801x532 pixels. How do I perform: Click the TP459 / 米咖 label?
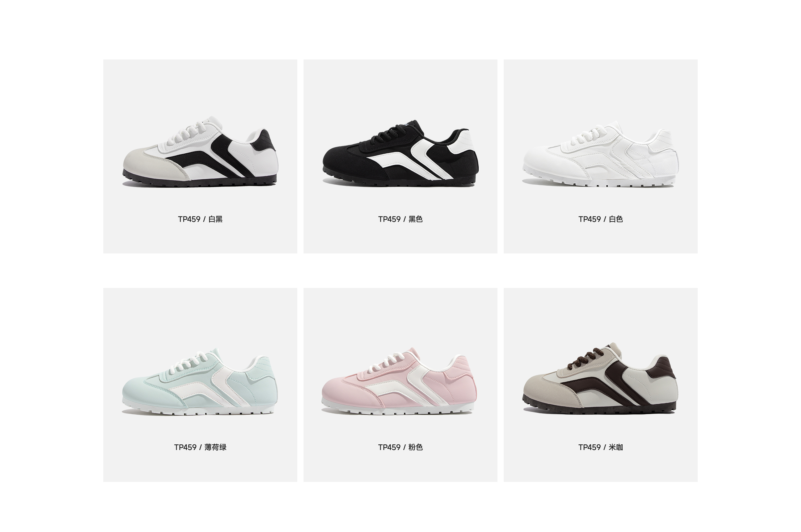click(x=600, y=447)
